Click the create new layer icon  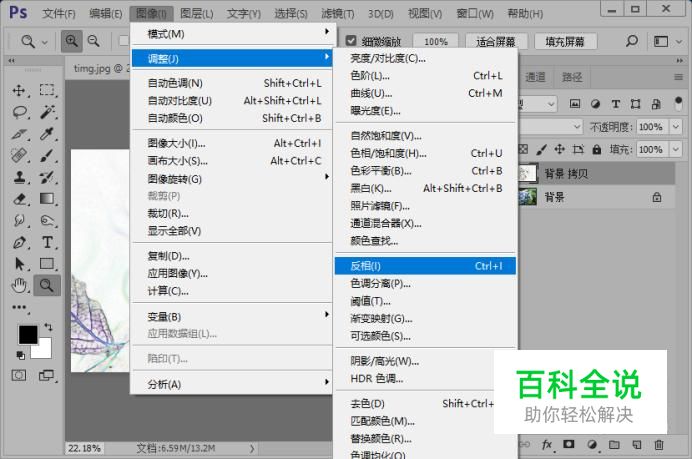pyautogui.click(x=636, y=444)
